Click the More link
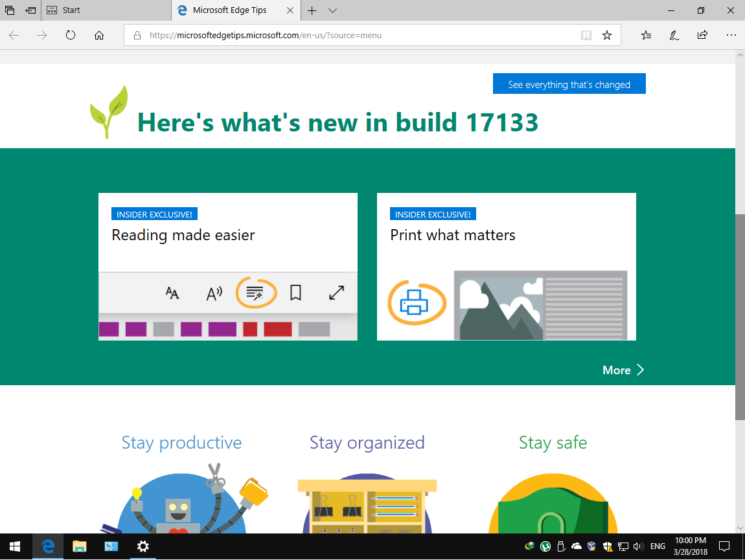Screen dimensions: 745x560 tap(616, 370)
